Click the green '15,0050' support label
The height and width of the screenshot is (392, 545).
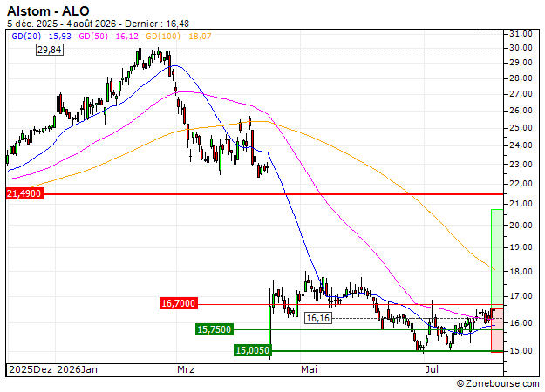[x=253, y=350]
